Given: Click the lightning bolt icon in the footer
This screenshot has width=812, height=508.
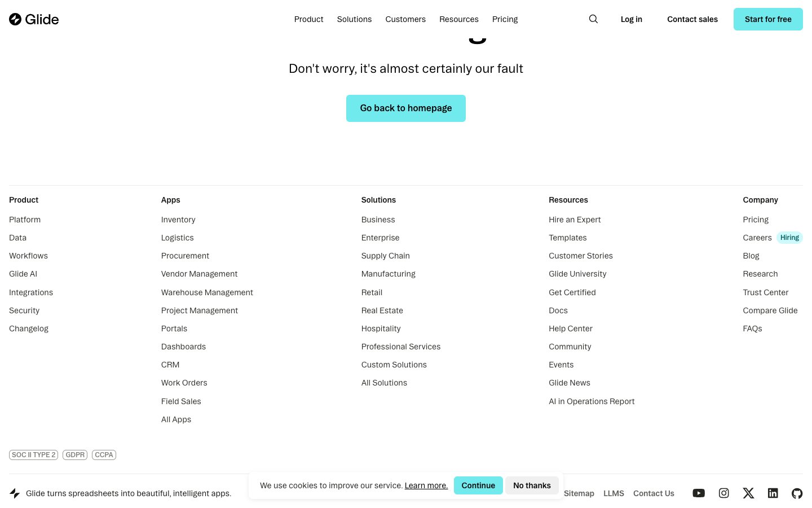Looking at the screenshot, I should coord(15,493).
